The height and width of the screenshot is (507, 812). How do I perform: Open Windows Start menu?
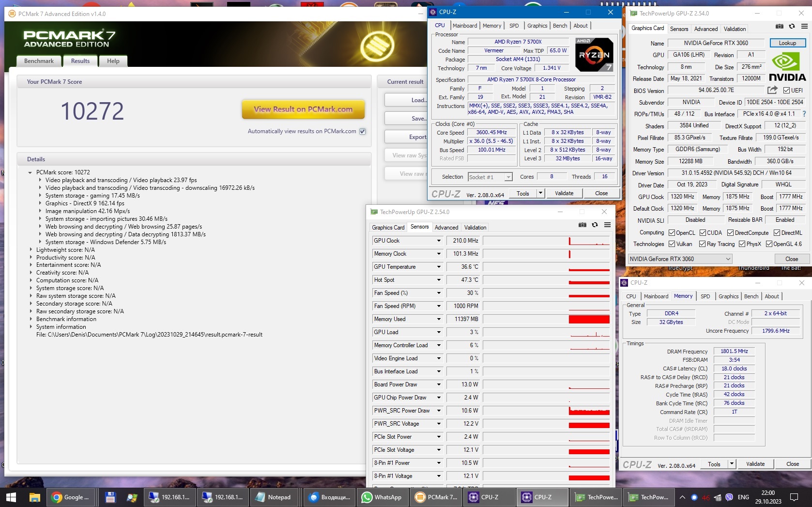coord(11,497)
